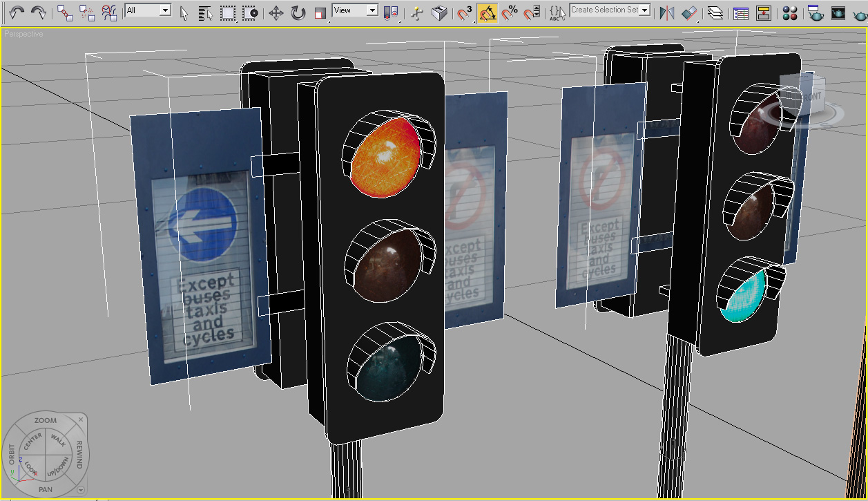
Task: Activate the Select and Rotate tool
Action: (x=299, y=11)
